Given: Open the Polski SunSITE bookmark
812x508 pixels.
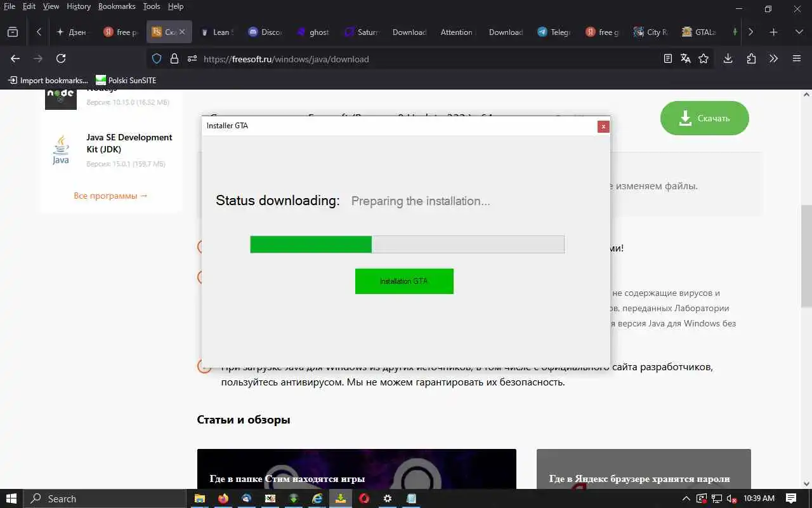Looking at the screenshot, I should click(x=126, y=80).
